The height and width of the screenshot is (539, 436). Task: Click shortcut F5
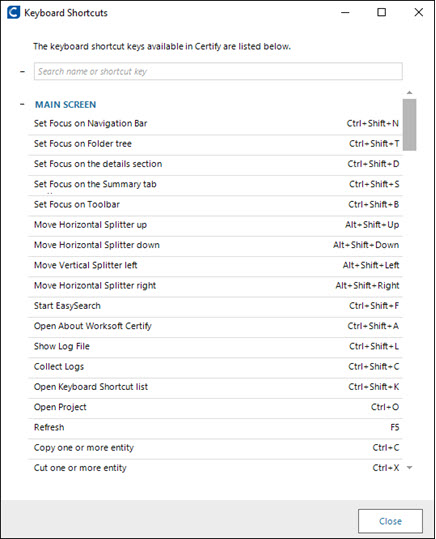[395, 428]
